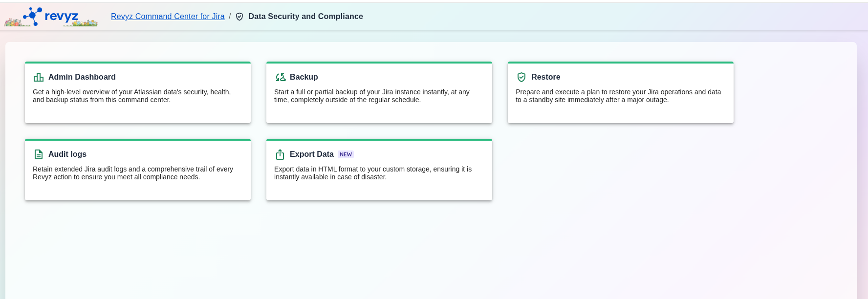The image size is (868, 299).
Task: Open the Audit logs card title
Action: pyautogui.click(x=67, y=154)
